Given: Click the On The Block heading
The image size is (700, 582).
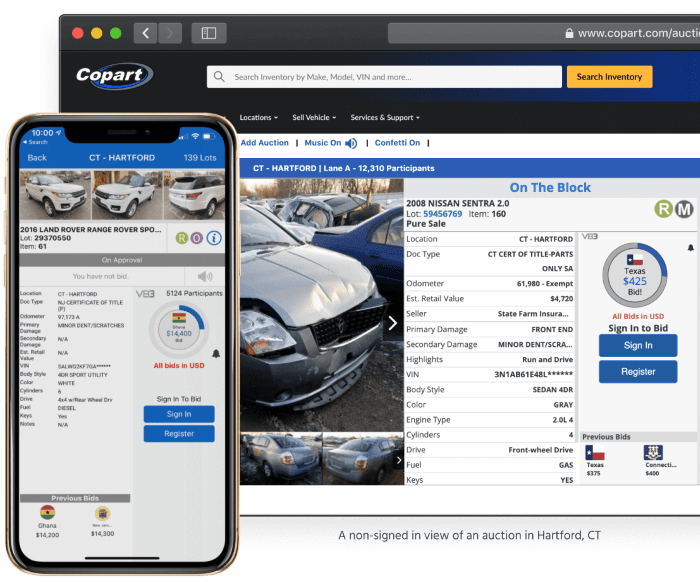Looking at the screenshot, I should [x=550, y=187].
